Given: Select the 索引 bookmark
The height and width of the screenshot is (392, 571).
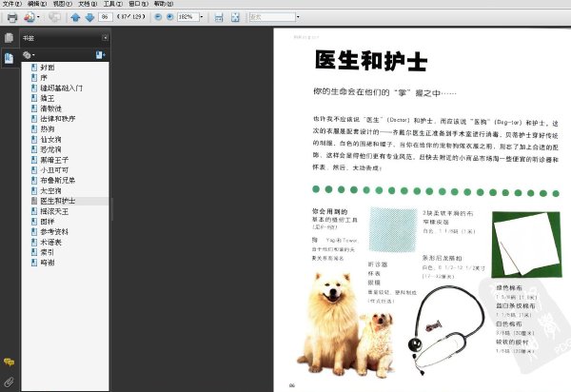Looking at the screenshot, I should coord(48,252).
